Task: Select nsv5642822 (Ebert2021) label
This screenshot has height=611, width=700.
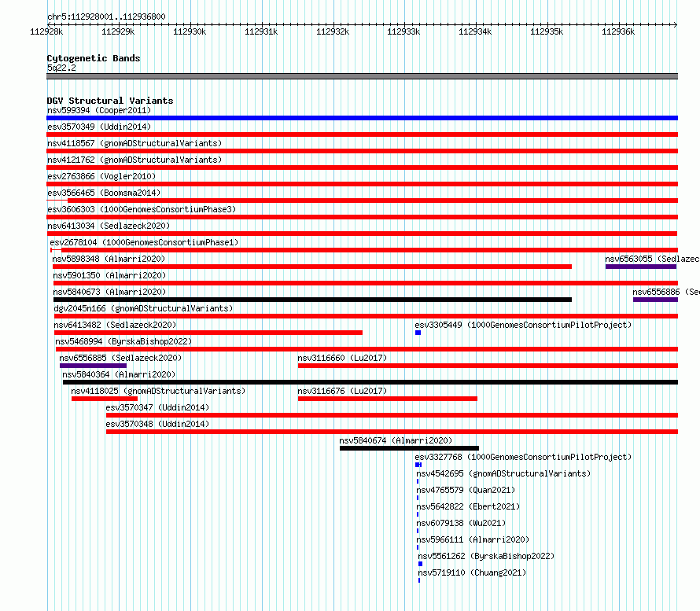Action: click(x=468, y=506)
